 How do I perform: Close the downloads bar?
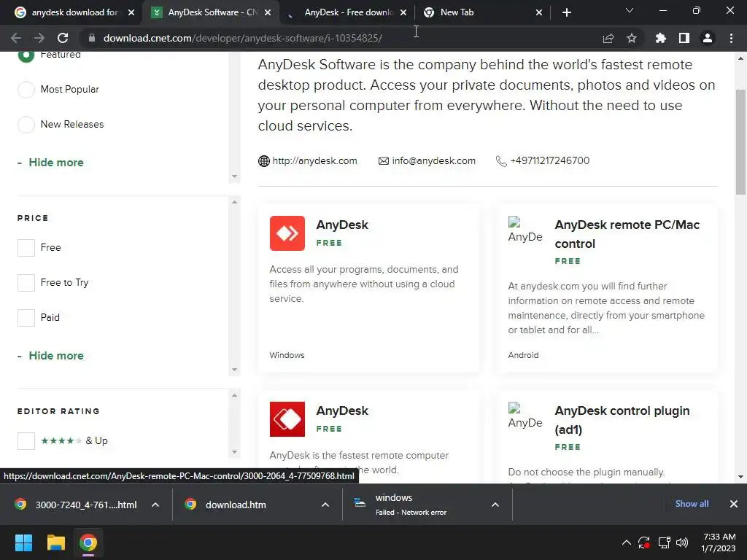(x=734, y=504)
